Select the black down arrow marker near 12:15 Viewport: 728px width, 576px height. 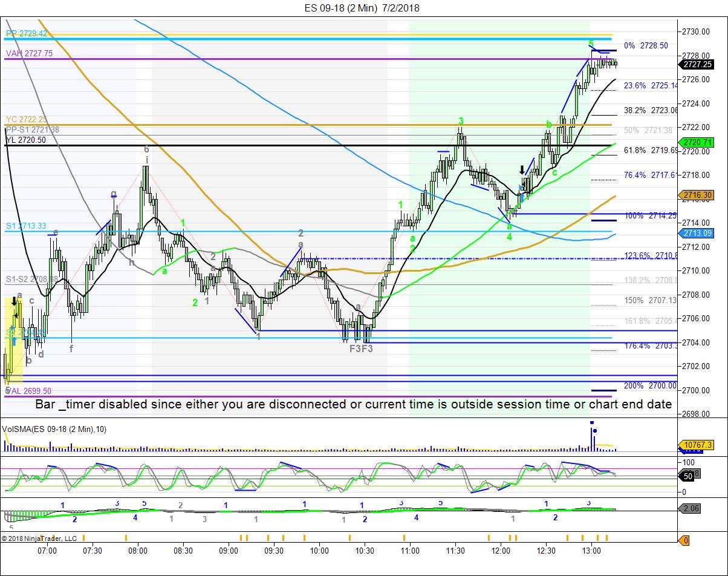pyautogui.click(x=523, y=169)
